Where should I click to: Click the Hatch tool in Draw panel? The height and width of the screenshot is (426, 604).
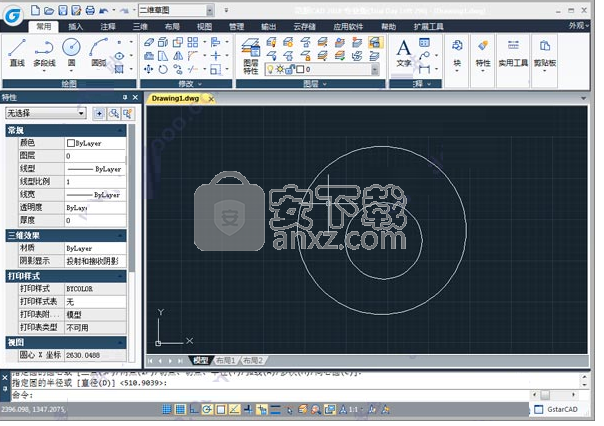tap(119, 69)
